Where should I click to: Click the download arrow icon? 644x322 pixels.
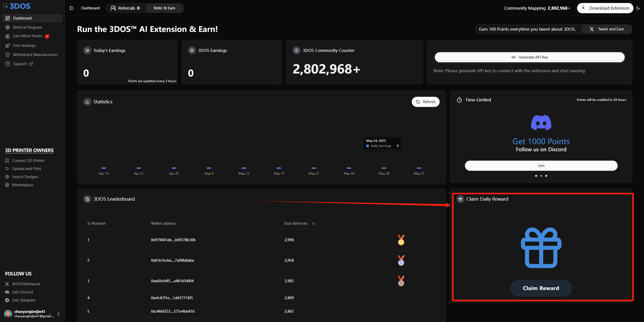pyautogui.click(x=583, y=8)
